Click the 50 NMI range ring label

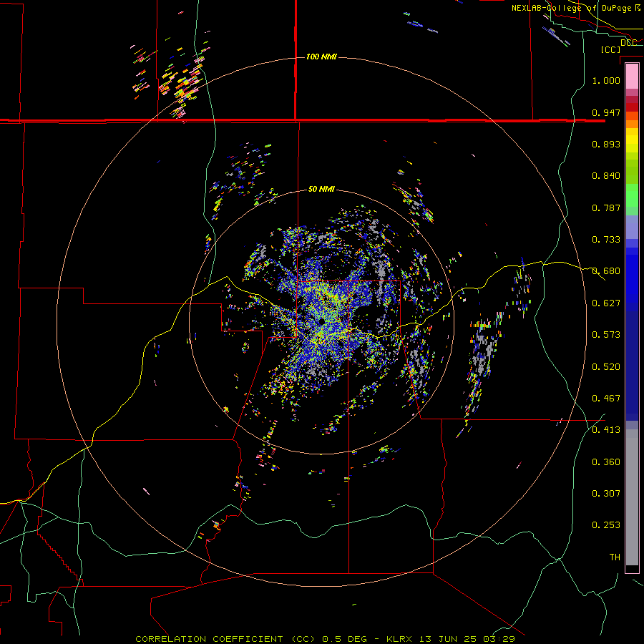point(321,190)
